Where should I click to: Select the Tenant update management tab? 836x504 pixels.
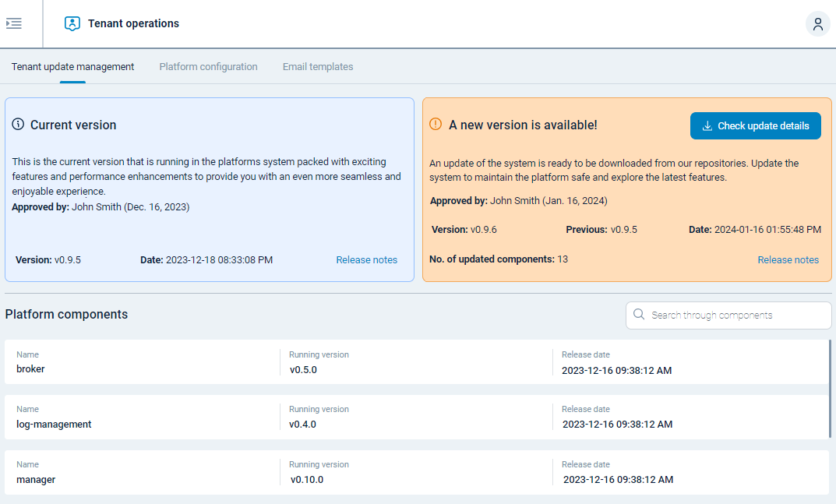click(72, 66)
